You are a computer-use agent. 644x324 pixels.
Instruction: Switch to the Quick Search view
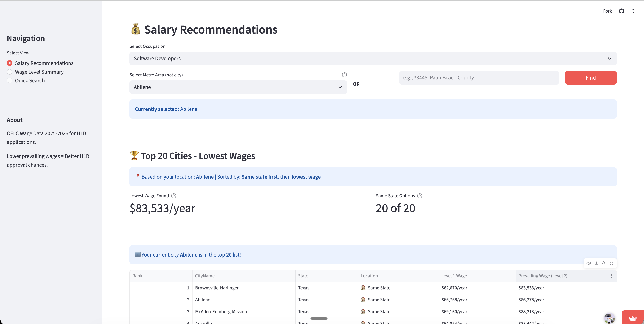pos(10,80)
